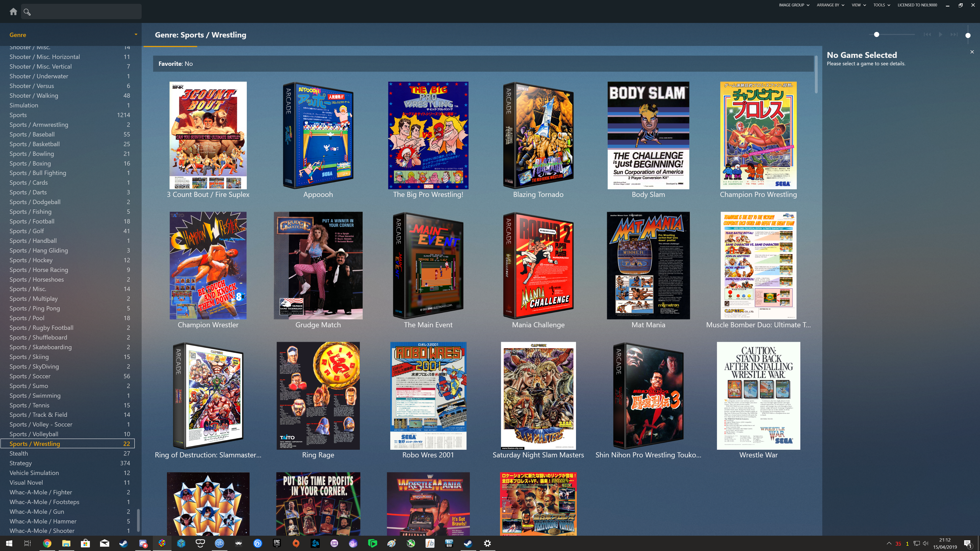Screen dimensions: 980x551
Task: Select Whac-A-Mole / Hammer genre
Action: coord(70,521)
